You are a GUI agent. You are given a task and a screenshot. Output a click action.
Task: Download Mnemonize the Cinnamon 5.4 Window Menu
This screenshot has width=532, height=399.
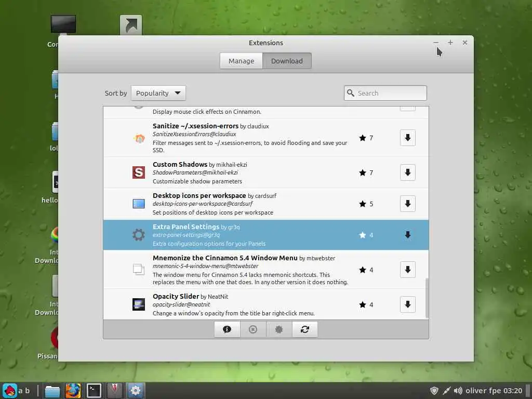(x=407, y=270)
